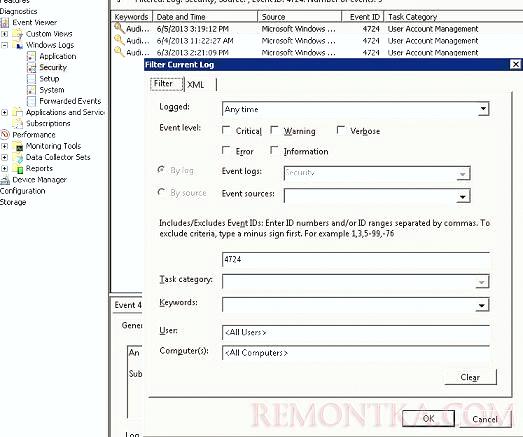Open the Task category dropdown
The image size is (523, 437).
pos(481,282)
